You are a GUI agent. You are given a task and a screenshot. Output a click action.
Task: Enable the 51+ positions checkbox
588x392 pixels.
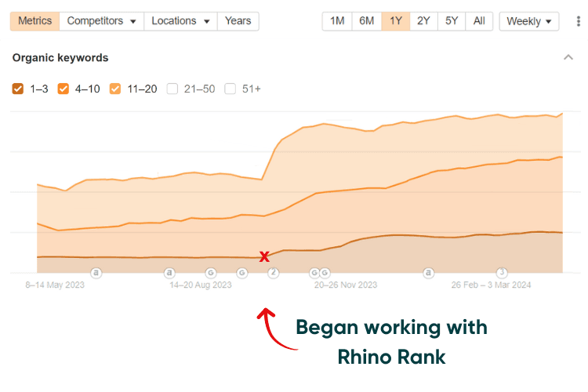(230, 89)
